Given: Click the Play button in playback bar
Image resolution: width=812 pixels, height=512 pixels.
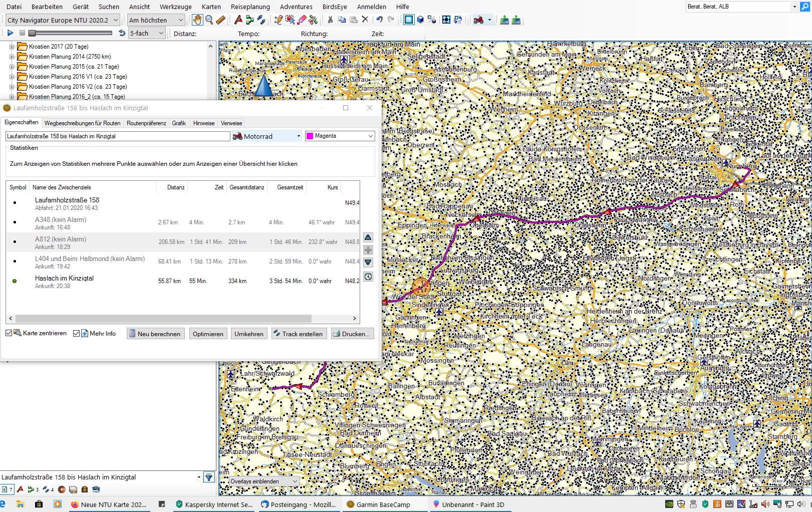Looking at the screenshot, I should pos(10,33).
